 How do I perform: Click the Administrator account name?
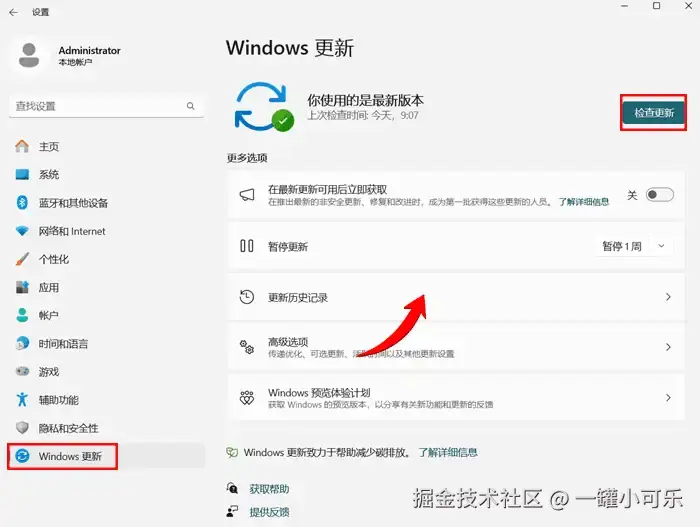(x=89, y=50)
